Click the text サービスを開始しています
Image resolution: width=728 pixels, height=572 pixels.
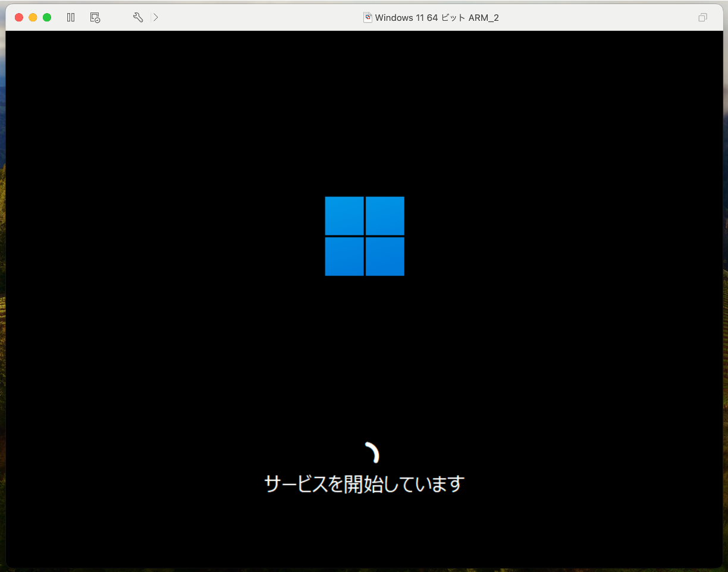coord(364,484)
